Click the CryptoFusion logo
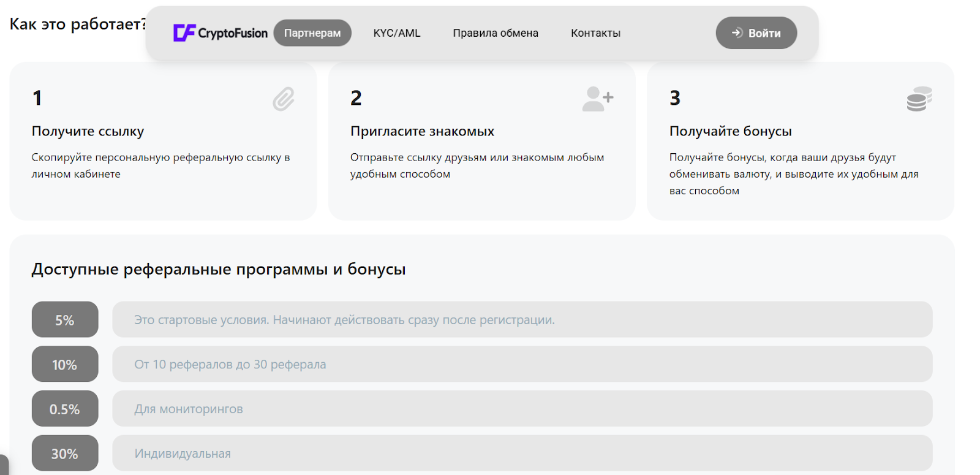980x475 pixels. click(x=221, y=33)
